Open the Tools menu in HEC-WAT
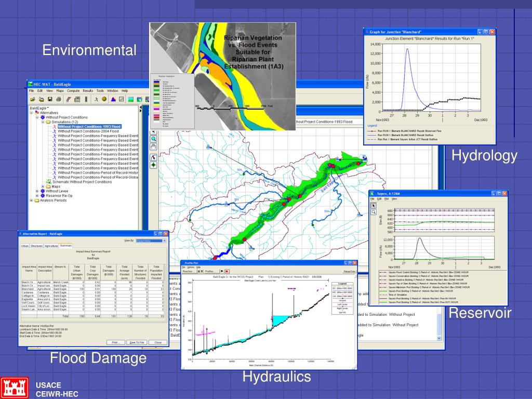Viewport: 532px width, 399px height. pos(100,91)
